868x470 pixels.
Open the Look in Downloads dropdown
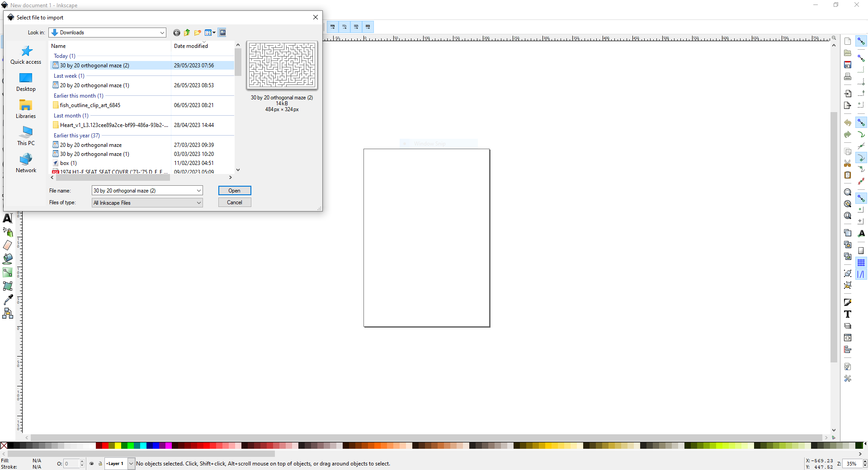[x=108, y=33]
